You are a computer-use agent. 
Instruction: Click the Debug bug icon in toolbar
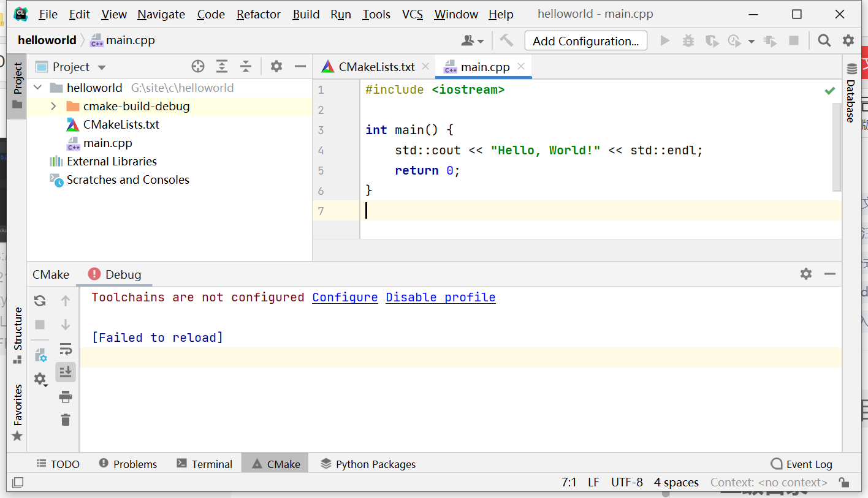coord(688,40)
